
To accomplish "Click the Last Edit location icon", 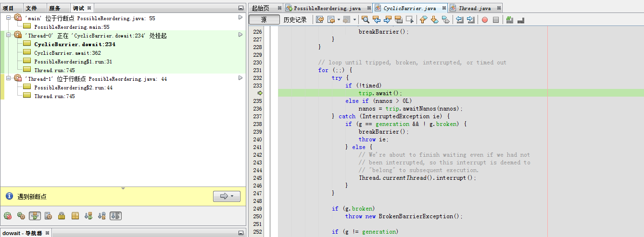I will [x=320, y=20].
